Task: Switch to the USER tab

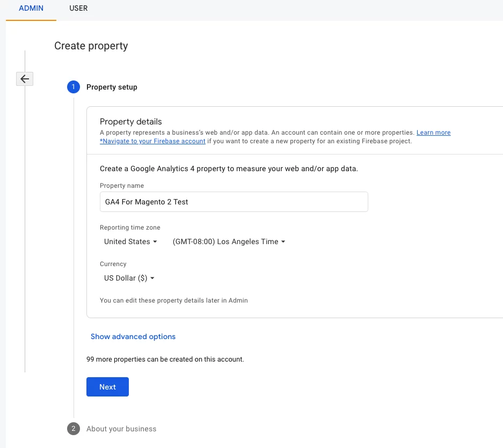Action: point(78,8)
